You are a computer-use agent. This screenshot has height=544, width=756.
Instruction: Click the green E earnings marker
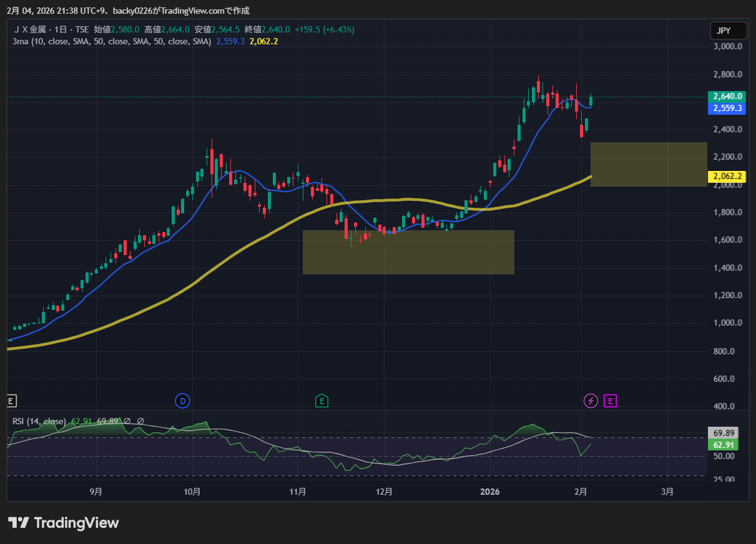click(322, 401)
